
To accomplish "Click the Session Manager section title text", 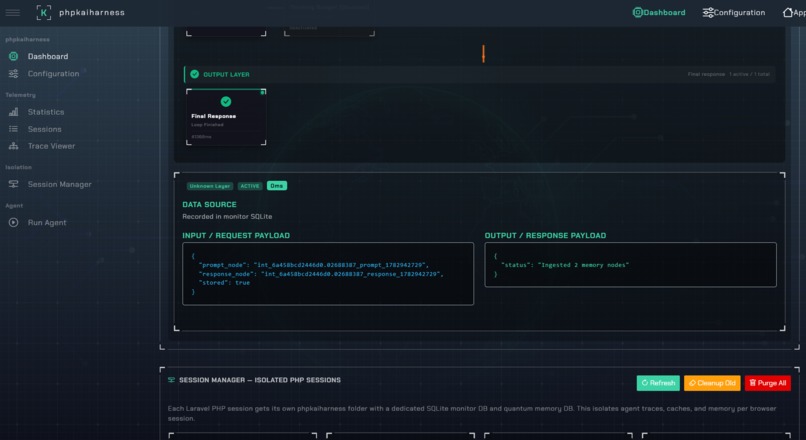I will tap(260, 380).
